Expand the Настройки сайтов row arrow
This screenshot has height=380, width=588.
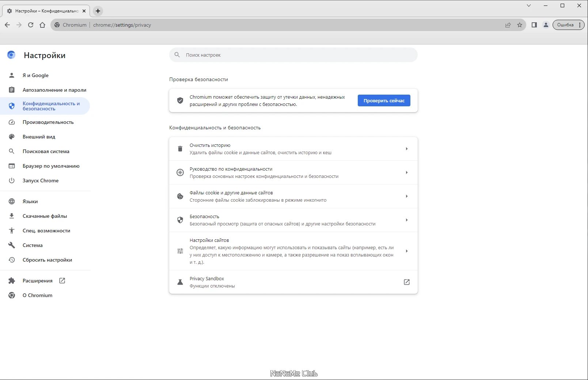(407, 251)
